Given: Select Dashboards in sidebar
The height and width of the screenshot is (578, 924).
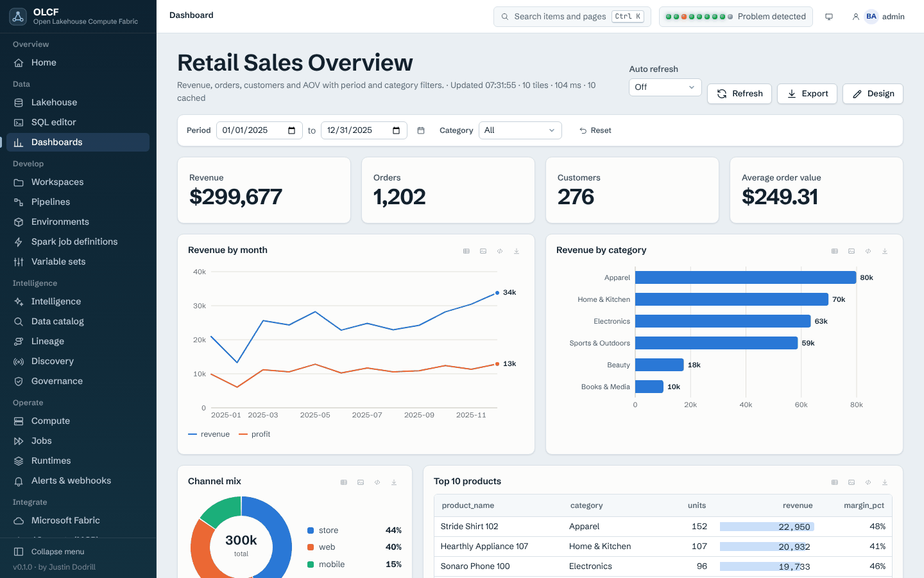Looking at the screenshot, I should pyautogui.click(x=78, y=142).
